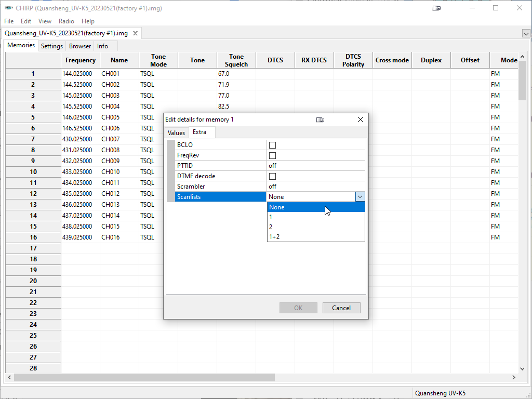Open the tab list chevron at top right
This screenshot has width=532, height=399.
click(526, 34)
